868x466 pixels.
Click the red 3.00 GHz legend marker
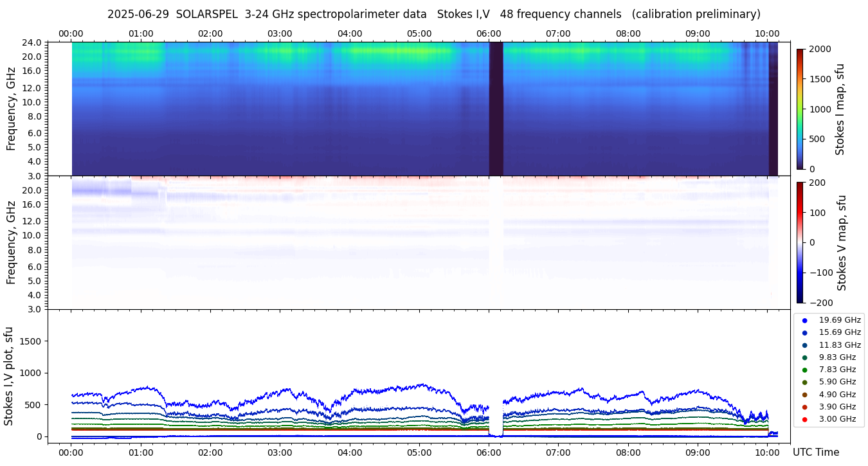[x=804, y=419]
